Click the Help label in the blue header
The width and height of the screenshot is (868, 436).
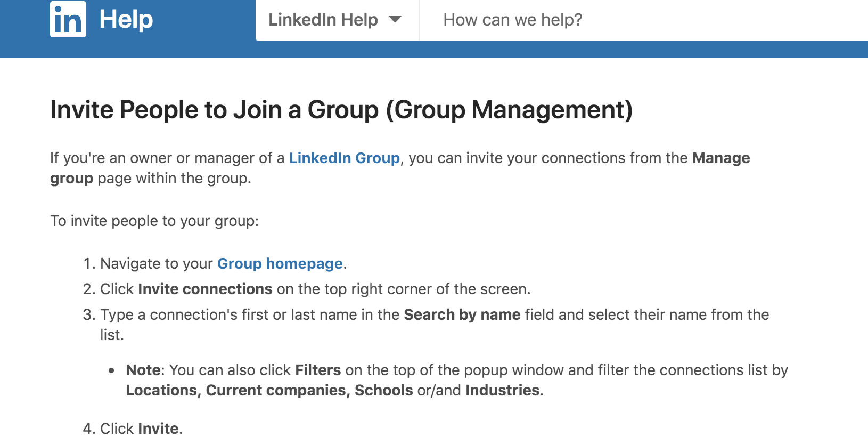click(125, 19)
